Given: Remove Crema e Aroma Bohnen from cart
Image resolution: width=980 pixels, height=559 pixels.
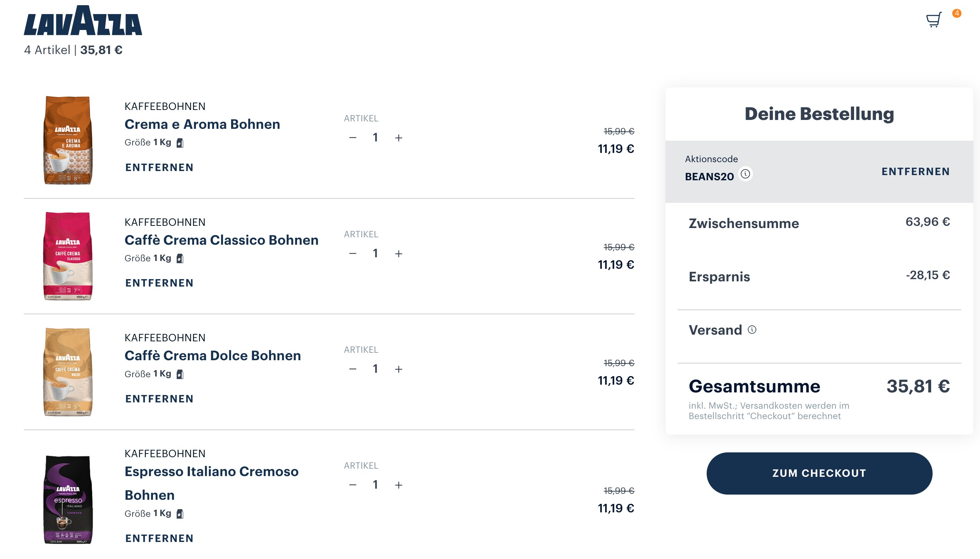Looking at the screenshot, I should [x=159, y=167].
